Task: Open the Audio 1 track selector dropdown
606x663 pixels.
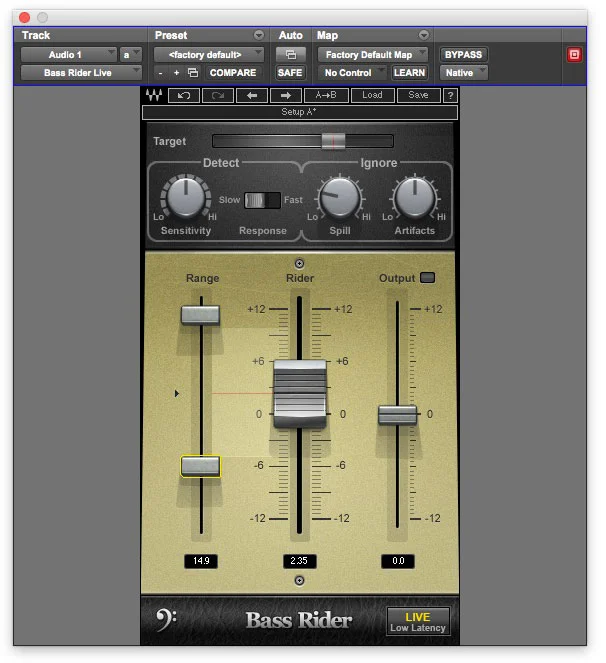Action: click(69, 55)
